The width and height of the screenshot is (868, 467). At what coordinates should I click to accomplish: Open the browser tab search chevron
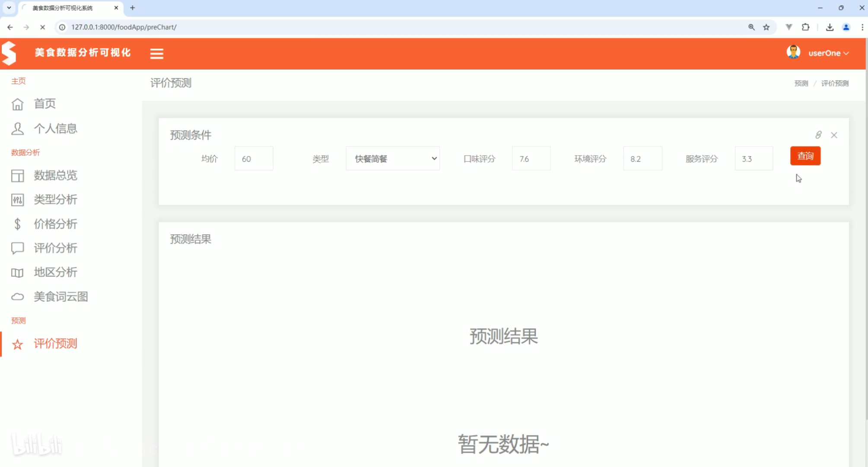(9, 8)
